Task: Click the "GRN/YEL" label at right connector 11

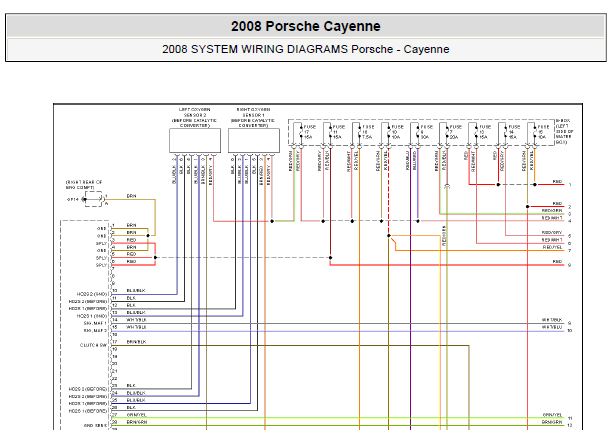Action: pos(552,415)
